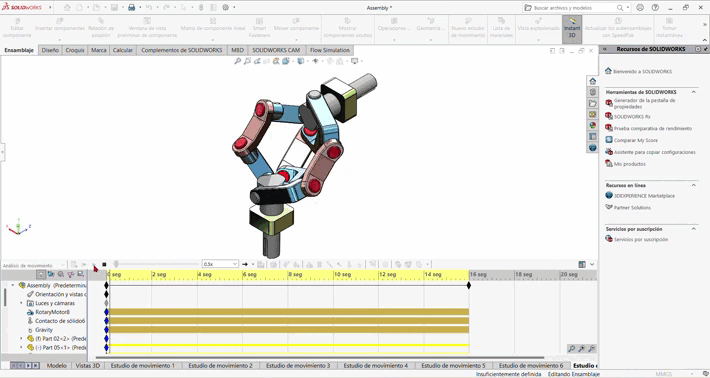Image resolution: width=710 pixels, height=378 pixels.
Task: Collapse the Herramientas de SOLIDWORKS section
Action: (x=693, y=92)
